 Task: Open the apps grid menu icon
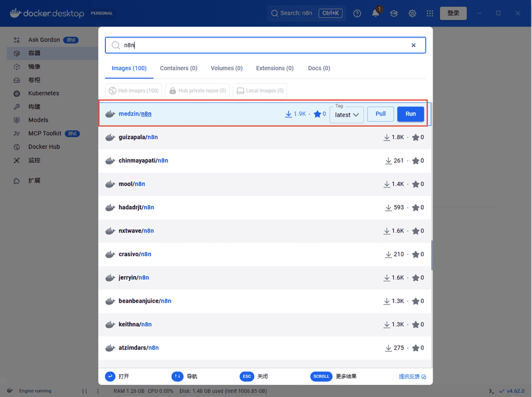[430, 13]
